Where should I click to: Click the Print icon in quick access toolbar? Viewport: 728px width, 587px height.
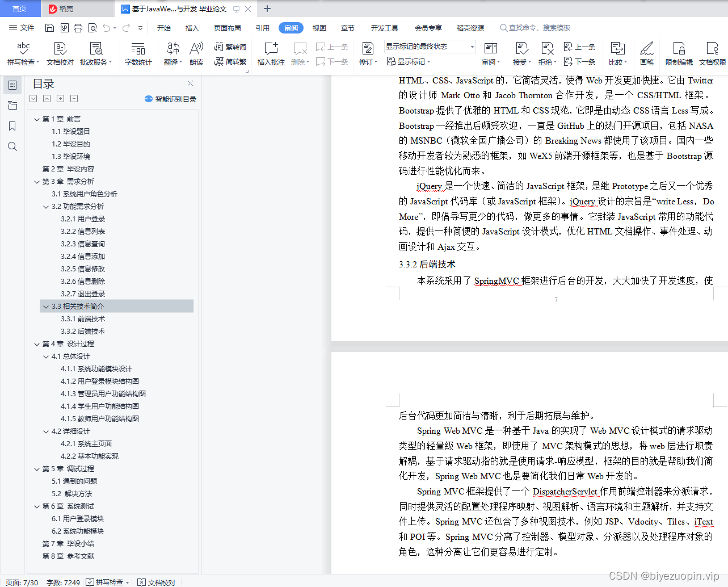78,28
